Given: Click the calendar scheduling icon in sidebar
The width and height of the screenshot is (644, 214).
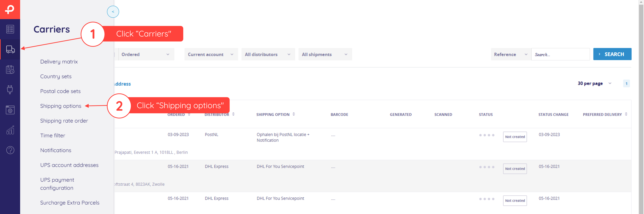Looking at the screenshot, I should (x=10, y=69).
